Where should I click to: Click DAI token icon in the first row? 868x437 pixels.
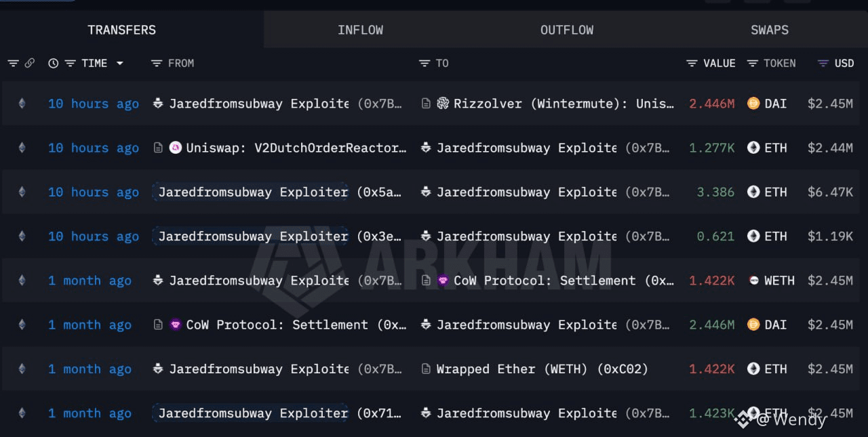pos(753,104)
